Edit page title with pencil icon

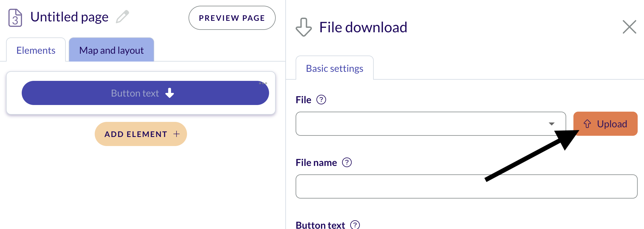coord(122,17)
